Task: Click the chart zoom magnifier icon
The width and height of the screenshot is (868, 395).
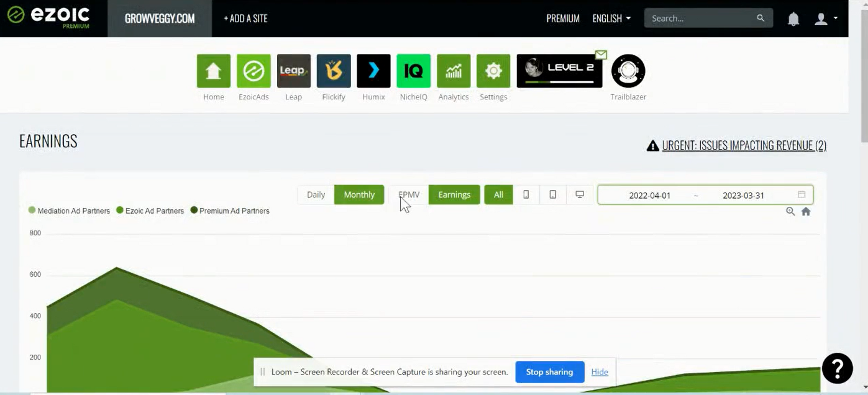Action: point(790,211)
